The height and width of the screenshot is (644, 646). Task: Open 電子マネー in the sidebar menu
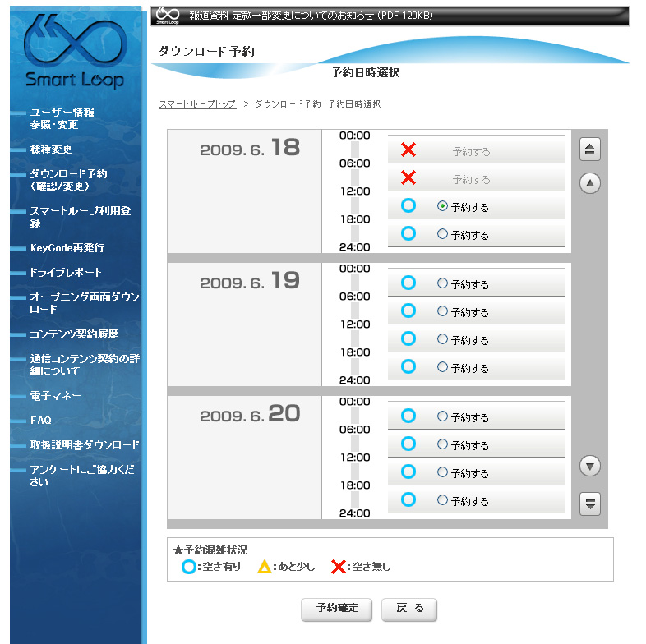[56, 396]
